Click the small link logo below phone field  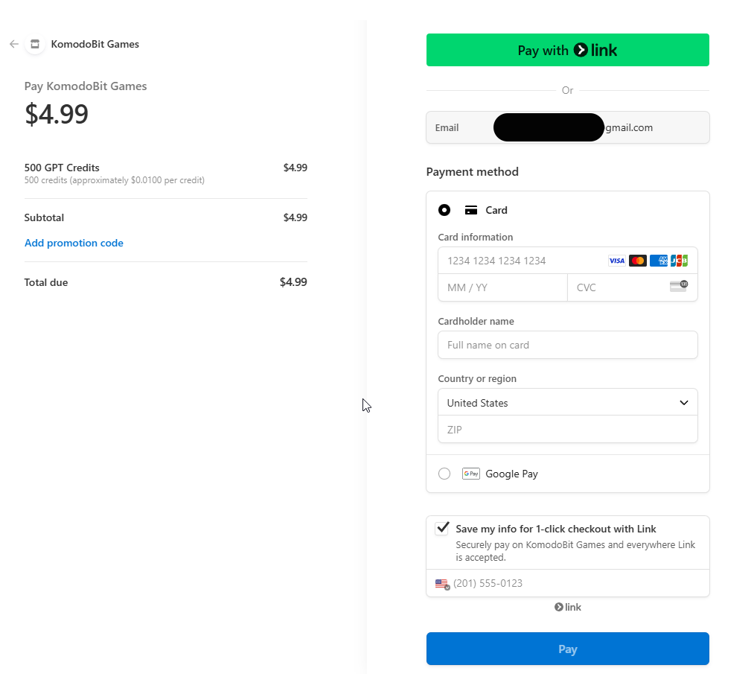[567, 608]
